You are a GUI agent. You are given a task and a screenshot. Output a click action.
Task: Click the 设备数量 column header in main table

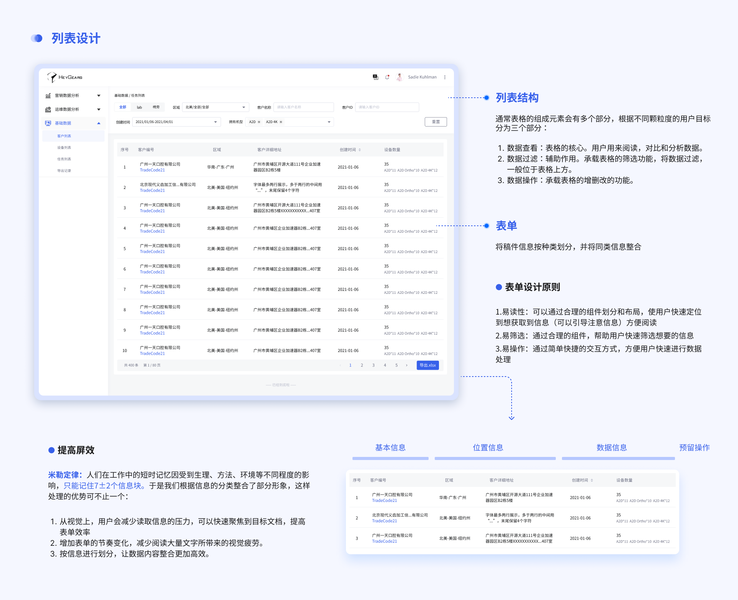[x=392, y=150]
